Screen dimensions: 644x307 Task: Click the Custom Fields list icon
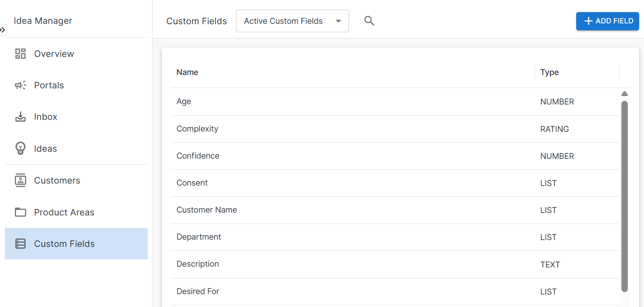click(20, 244)
